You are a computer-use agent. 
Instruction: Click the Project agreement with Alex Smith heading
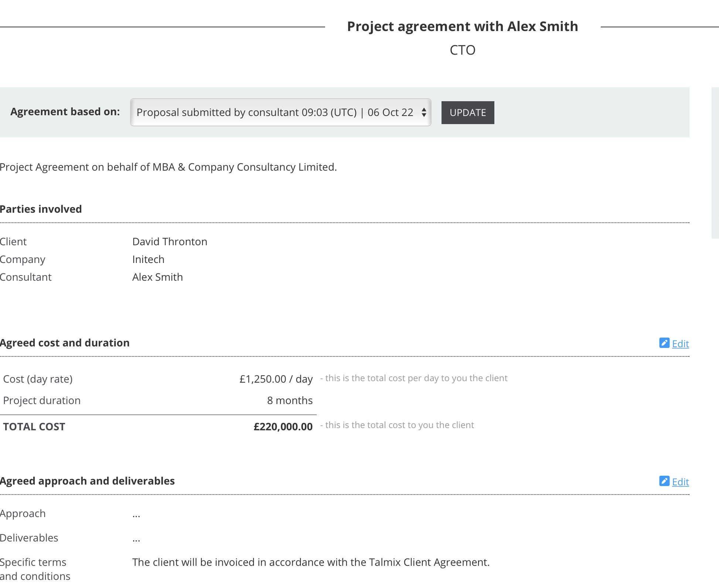click(x=462, y=27)
